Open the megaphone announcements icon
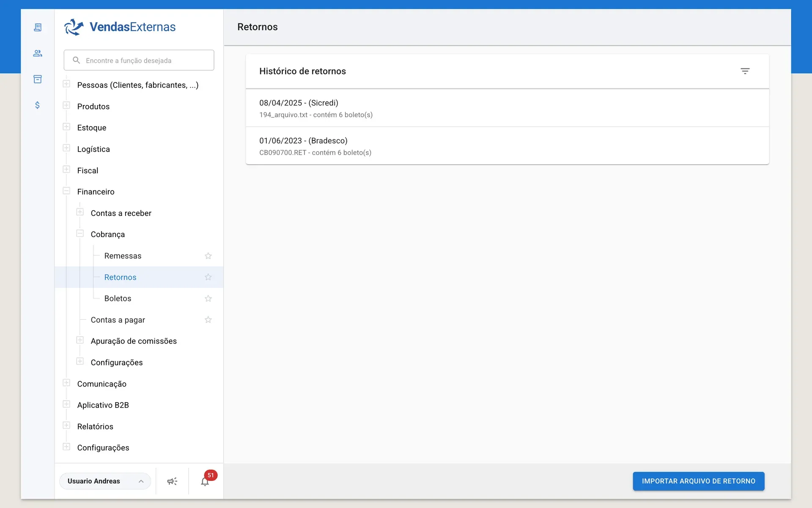The image size is (812, 508). coord(172,481)
